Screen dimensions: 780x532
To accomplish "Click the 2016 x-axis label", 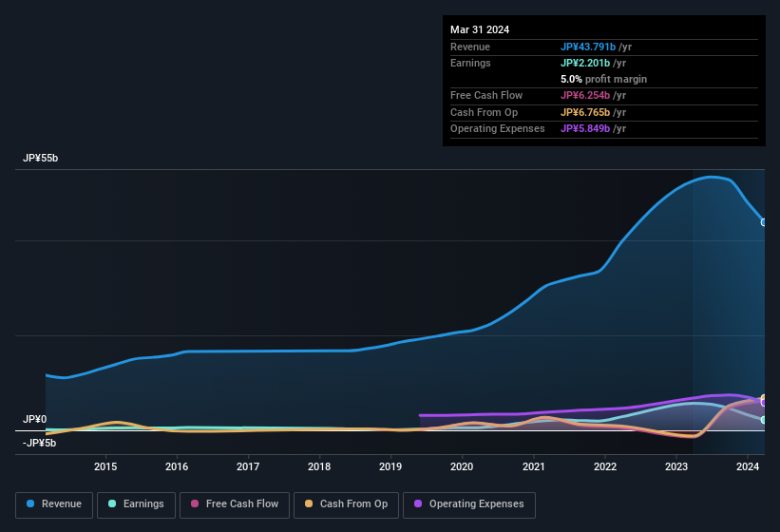I will click(177, 466).
